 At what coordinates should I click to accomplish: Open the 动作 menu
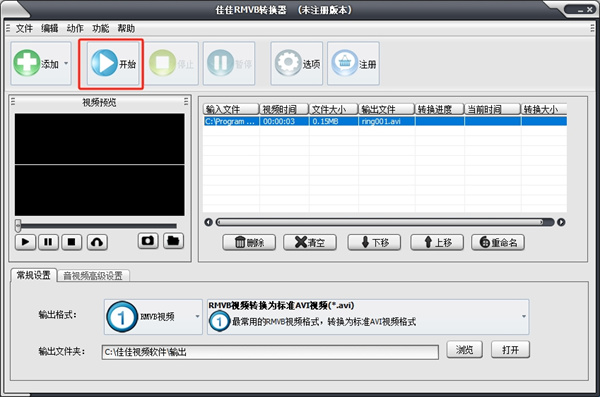pyautogui.click(x=75, y=29)
